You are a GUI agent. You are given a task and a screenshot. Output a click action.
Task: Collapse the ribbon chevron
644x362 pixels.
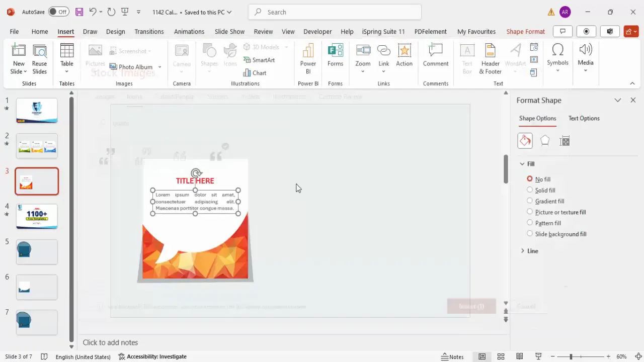(632, 83)
